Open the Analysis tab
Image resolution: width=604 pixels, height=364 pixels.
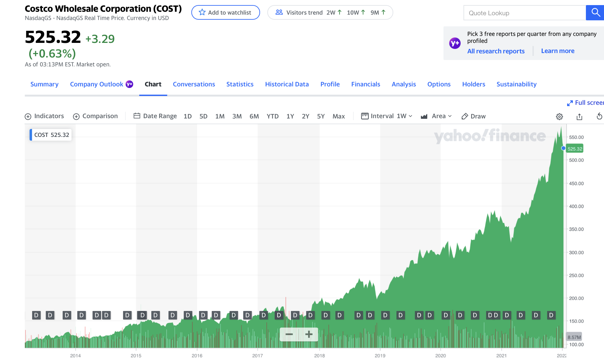(404, 84)
